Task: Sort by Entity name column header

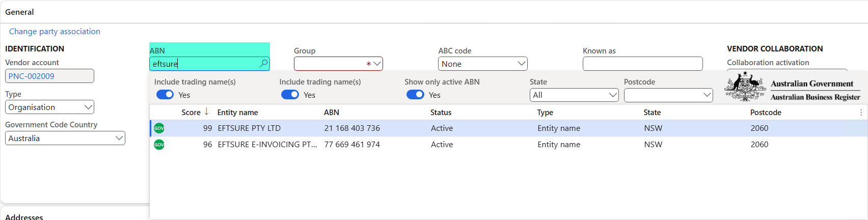Action: click(237, 113)
